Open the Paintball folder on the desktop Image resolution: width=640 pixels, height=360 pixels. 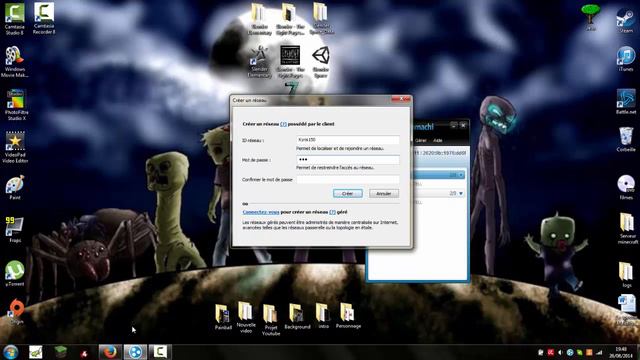(x=223, y=317)
